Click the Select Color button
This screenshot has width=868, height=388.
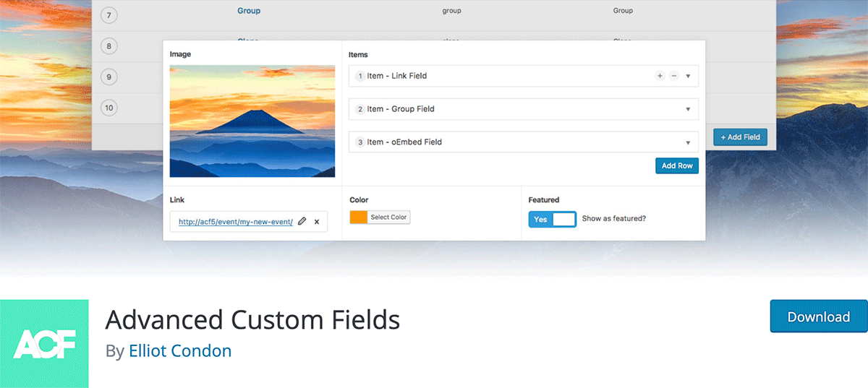tap(389, 217)
